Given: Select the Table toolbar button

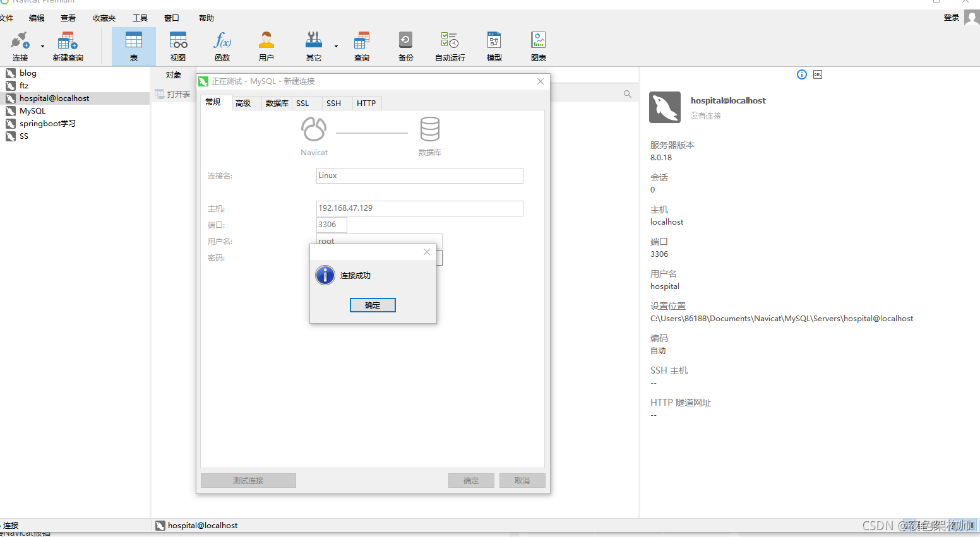Looking at the screenshot, I should (x=134, y=47).
